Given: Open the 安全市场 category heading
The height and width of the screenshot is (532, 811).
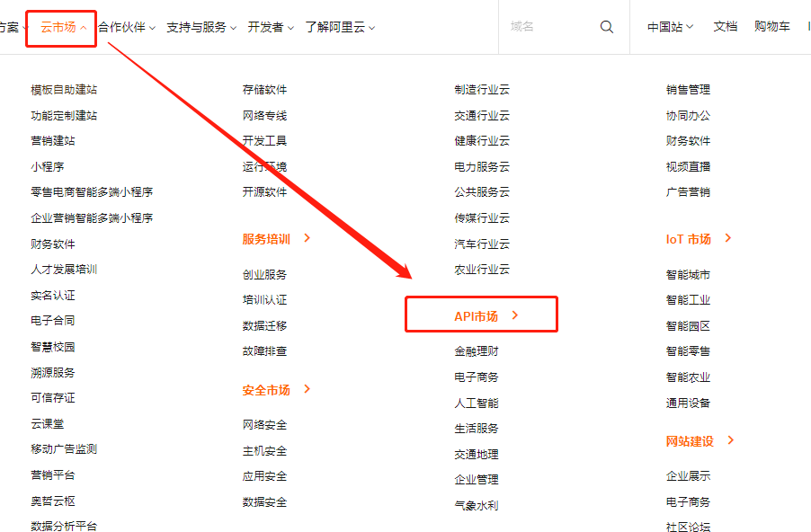Looking at the screenshot, I should click(266, 390).
